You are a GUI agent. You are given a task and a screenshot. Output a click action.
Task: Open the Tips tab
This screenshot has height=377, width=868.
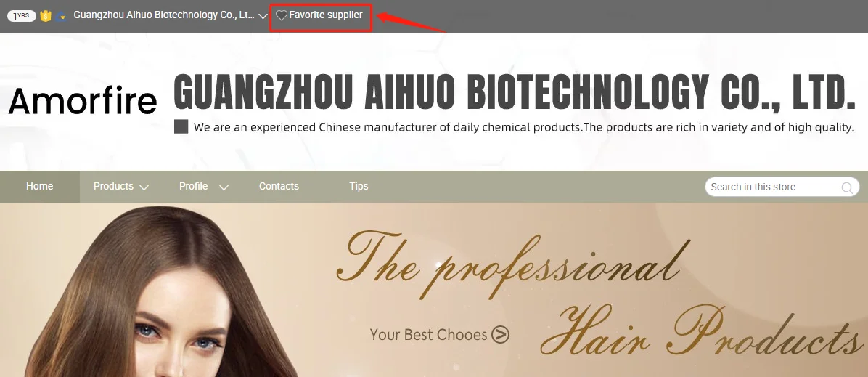[359, 186]
